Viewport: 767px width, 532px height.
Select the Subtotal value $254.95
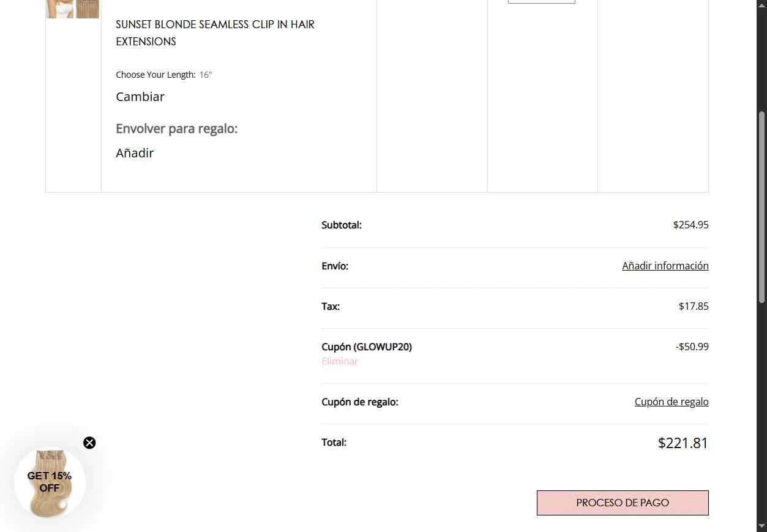tap(690, 225)
